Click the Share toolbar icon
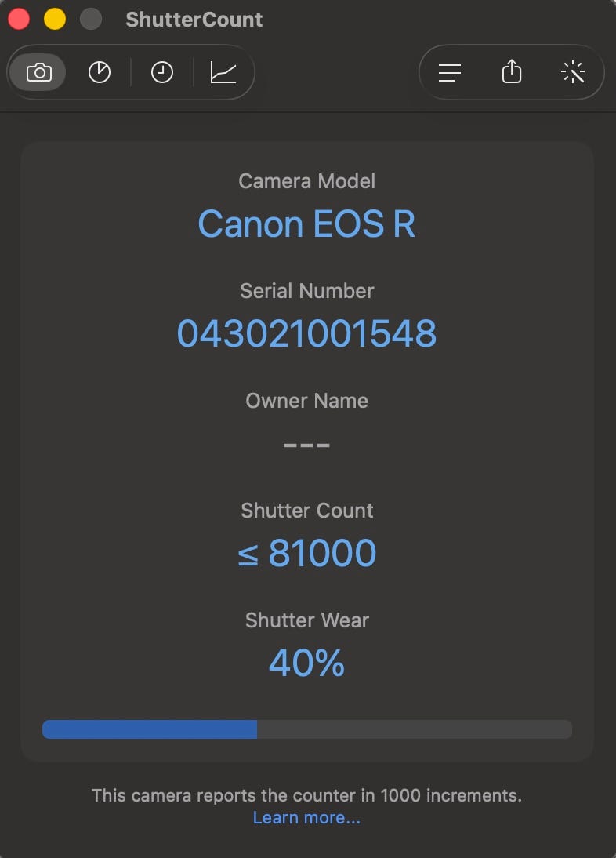The width and height of the screenshot is (616, 858). [x=511, y=73]
